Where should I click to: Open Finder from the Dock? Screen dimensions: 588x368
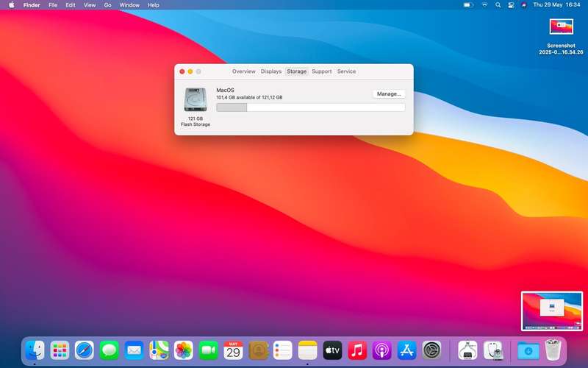tap(35, 350)
